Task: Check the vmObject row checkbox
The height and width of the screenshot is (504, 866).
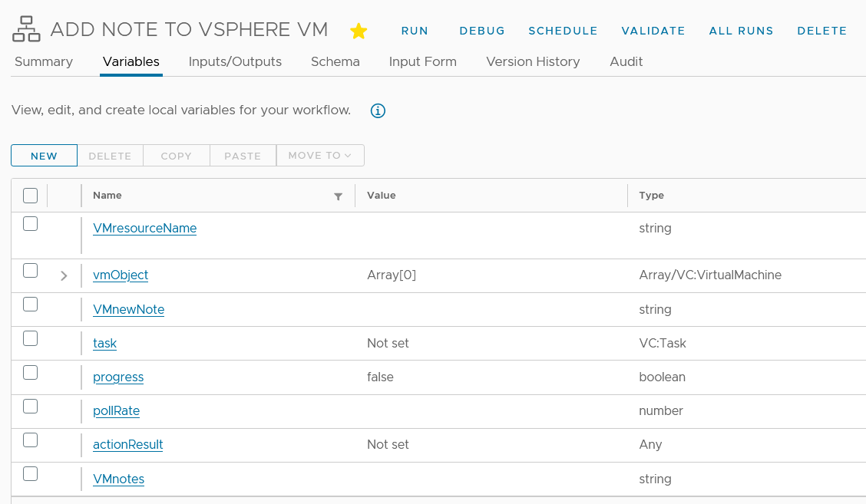Action: 31,271
